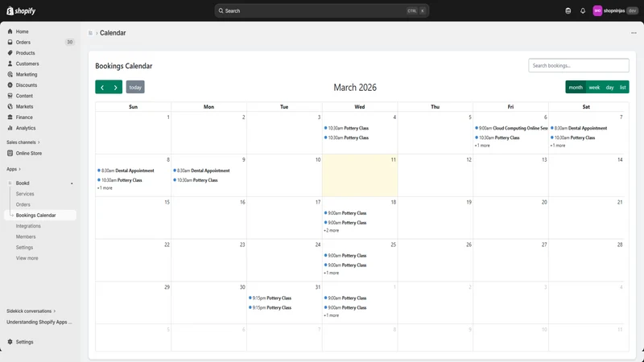Open Cloud Computing Online Session on March 6

[511, 128]
